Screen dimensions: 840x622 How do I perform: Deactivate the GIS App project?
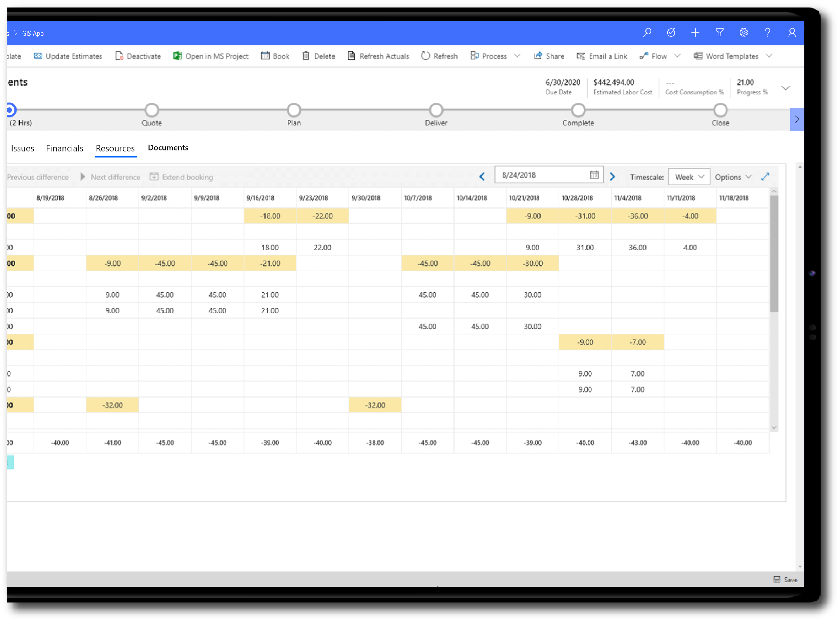point(138,56)
